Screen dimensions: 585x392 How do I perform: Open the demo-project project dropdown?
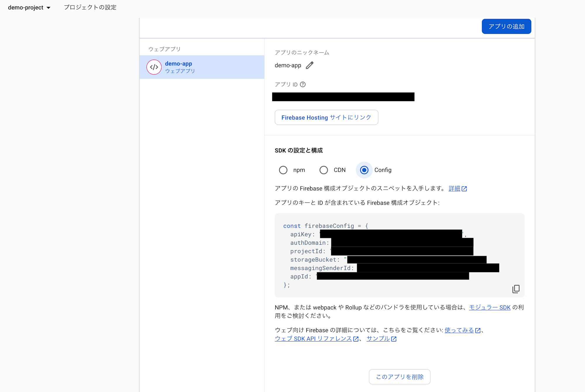(29, 8)
